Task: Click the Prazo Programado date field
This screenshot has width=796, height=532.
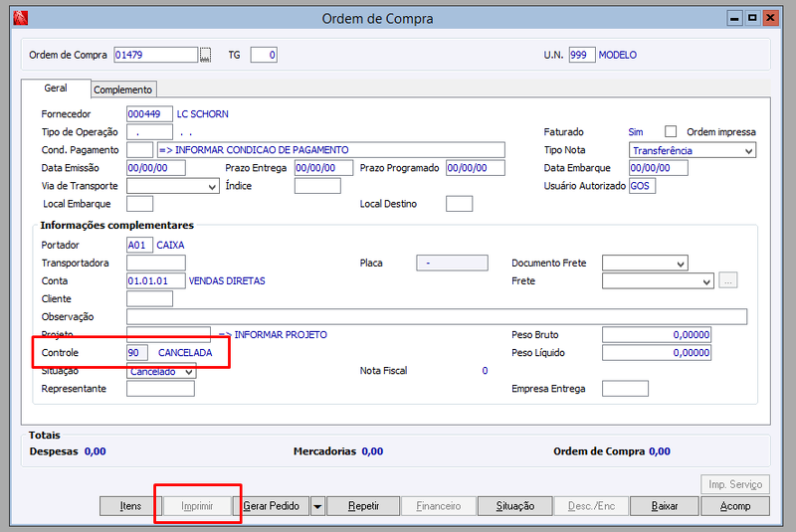Action: pyautogui.click(x=476, y=168)
